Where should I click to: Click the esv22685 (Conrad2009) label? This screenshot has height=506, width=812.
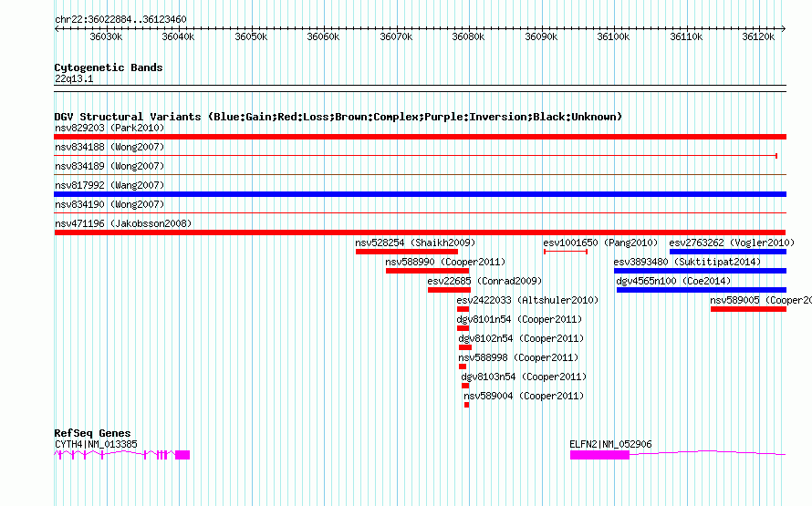[484, 281]
